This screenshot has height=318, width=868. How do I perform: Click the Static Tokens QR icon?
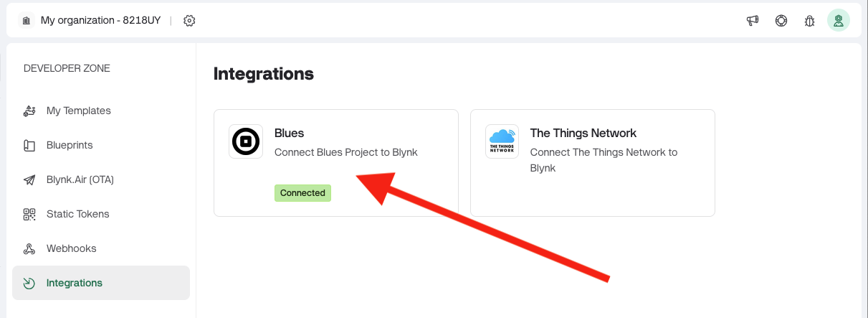point(29,214)
